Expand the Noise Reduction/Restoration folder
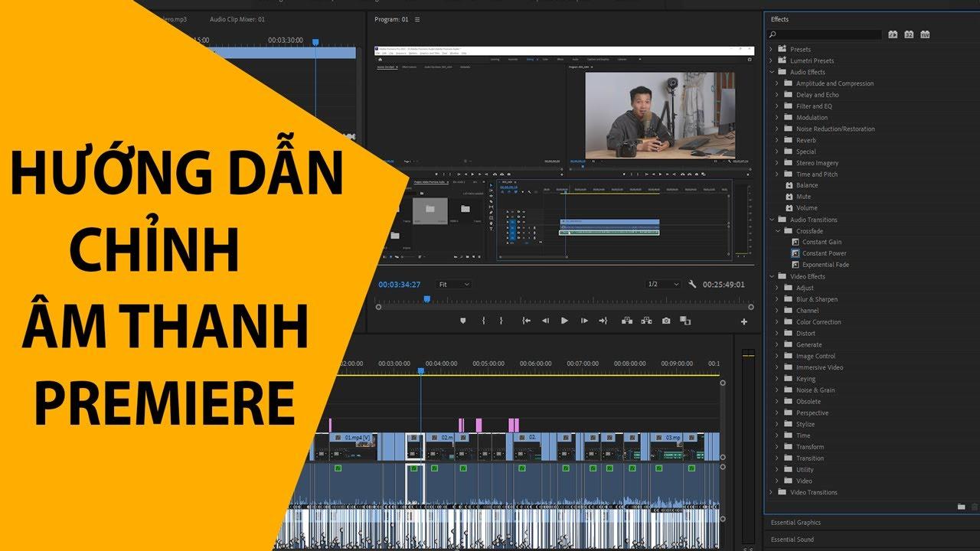The width and height of the screenshot is (980, 551). point(777,129)
